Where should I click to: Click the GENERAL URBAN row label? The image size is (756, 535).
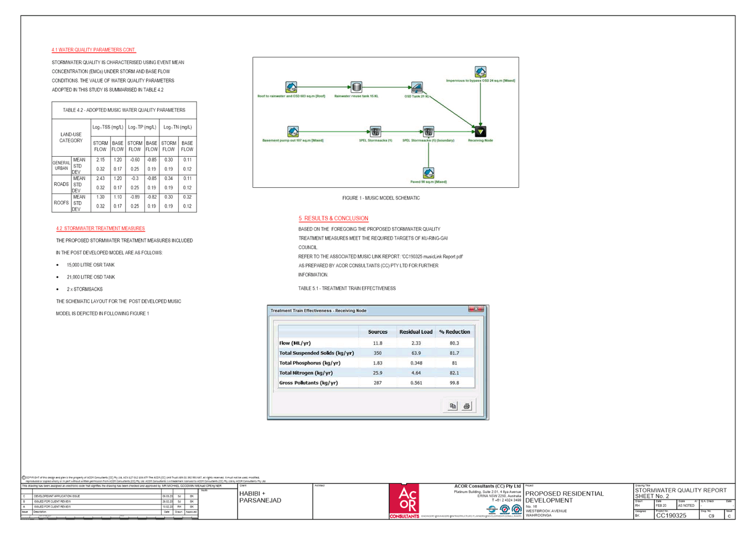tap(61, 166)
